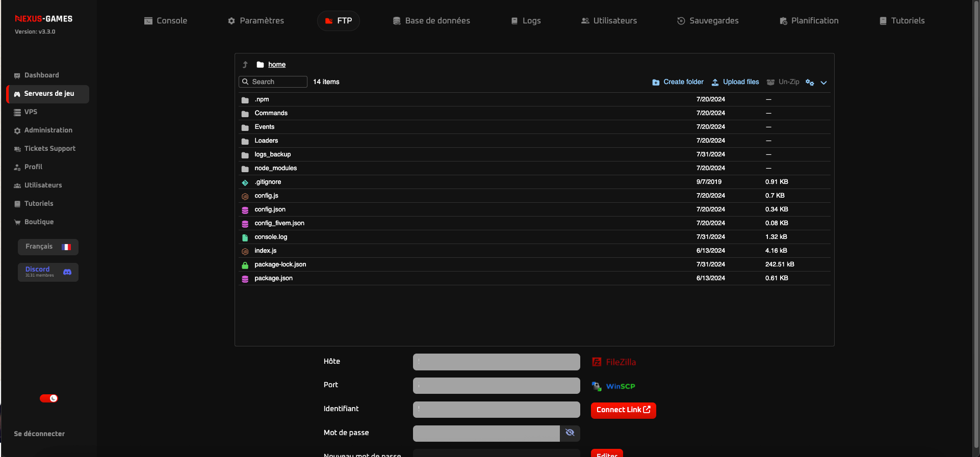Click Se déconnecter to log out
Screen dimensions: 980x457
pyautogui.click(x=39, y=434)
